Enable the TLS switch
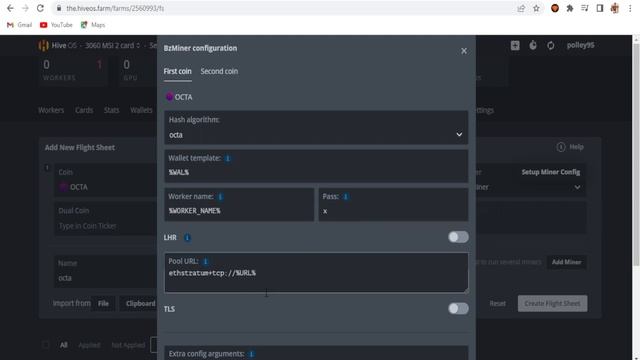640x360 pixels. coord(458,309)
